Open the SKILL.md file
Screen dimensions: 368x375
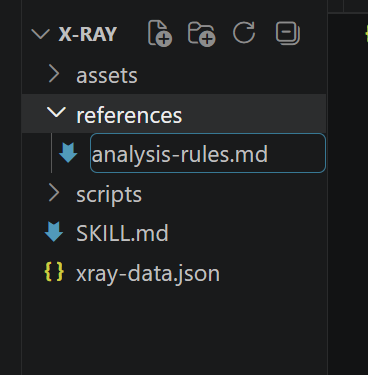tap(122, 233)
